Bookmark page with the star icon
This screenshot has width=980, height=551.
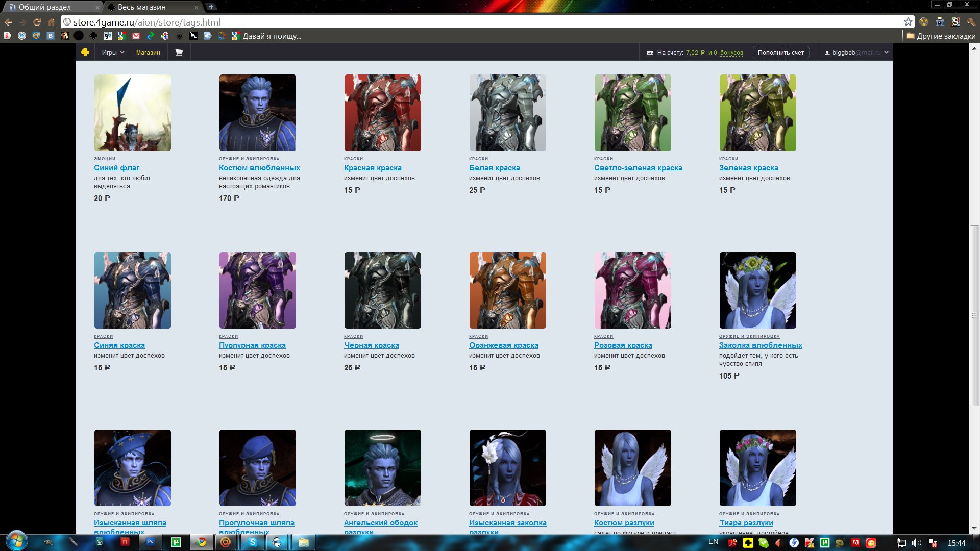[908, 22]
